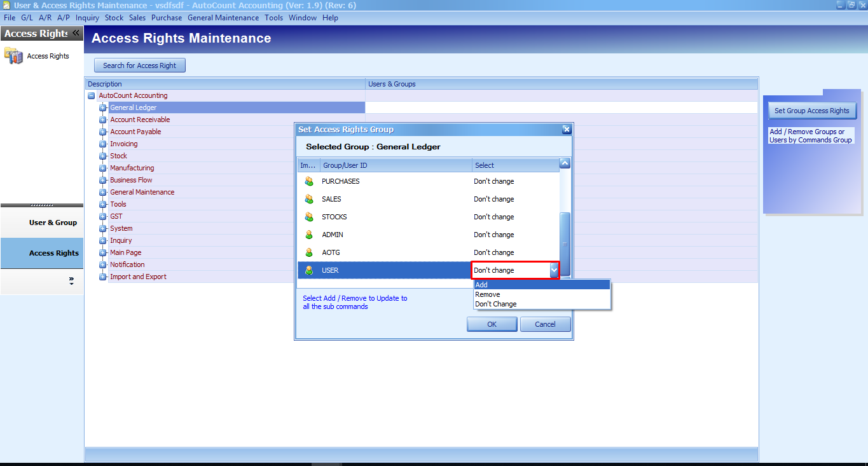Choose Add from the dropdown list
The height and width of the screenshot is (466, 868).
(x=542, y=285)
